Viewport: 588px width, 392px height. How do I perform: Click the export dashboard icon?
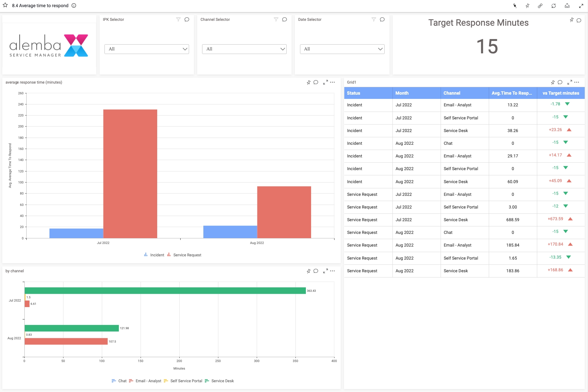pos(567,6)
